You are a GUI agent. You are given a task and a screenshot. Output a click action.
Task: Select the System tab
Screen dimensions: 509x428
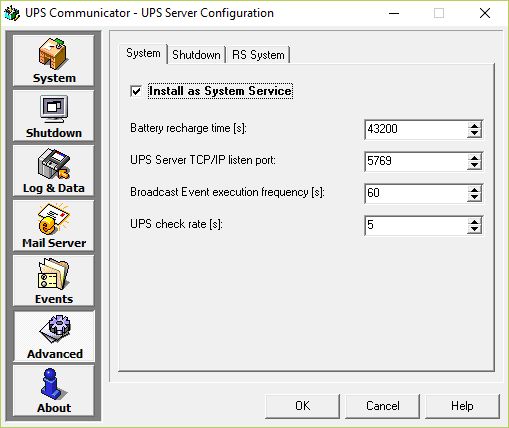coord(143,53)
